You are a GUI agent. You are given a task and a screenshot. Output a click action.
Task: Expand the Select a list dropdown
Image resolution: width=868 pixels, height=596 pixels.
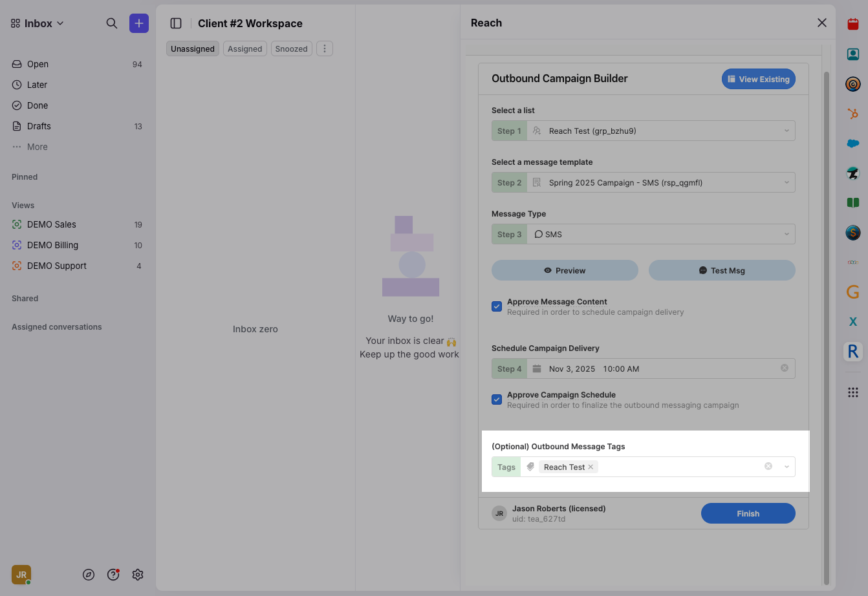(660, 131)
